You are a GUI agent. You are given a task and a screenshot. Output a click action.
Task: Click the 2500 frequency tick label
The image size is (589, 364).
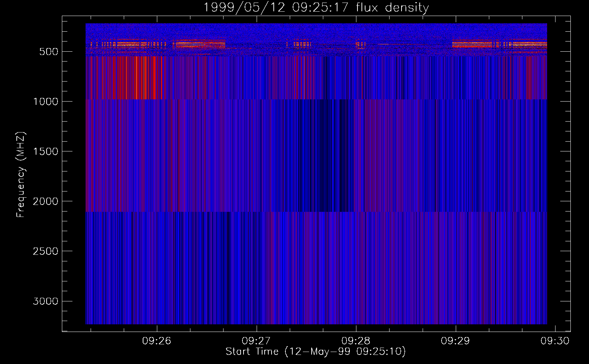(46, 251)
